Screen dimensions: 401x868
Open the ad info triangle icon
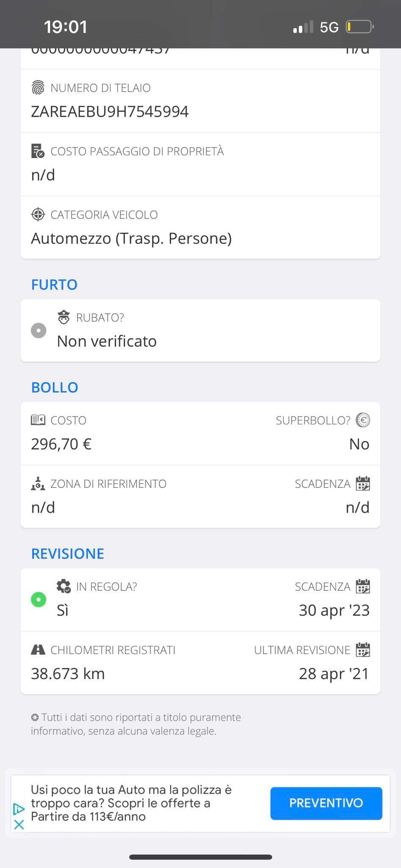19,809
